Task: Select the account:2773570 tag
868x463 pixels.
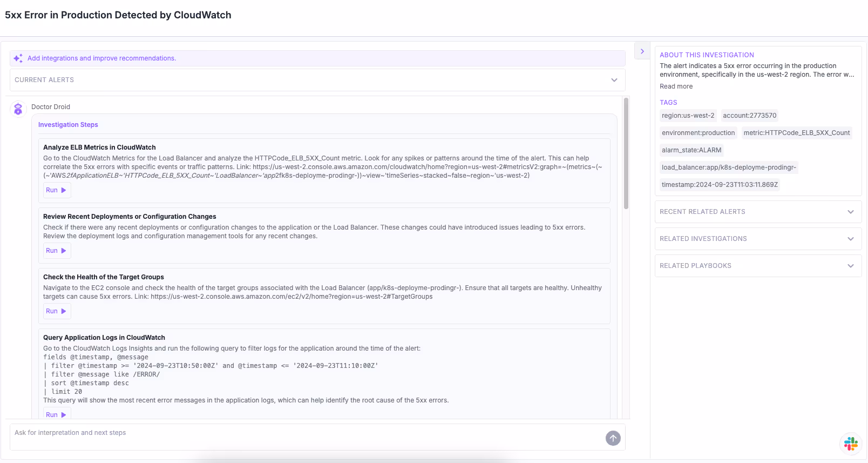Action: pyautogui.click(x=749, y=116)
